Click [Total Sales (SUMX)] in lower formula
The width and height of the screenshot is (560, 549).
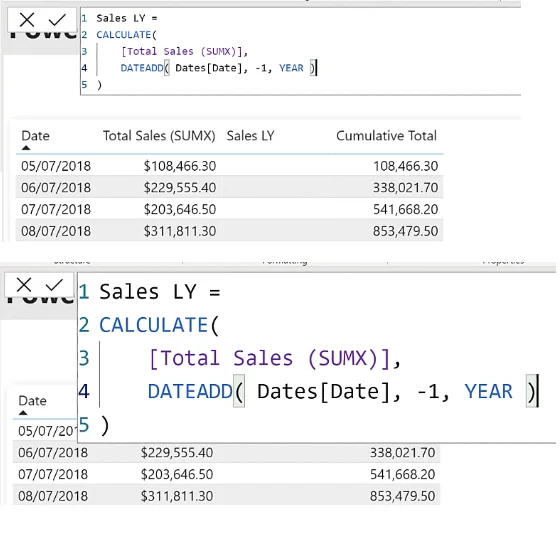269,358
